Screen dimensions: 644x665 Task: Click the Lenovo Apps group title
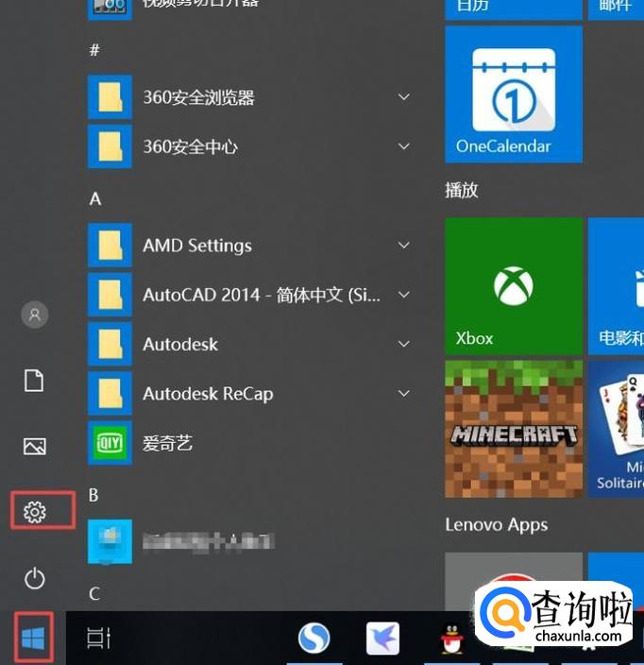tap(497, 525)
